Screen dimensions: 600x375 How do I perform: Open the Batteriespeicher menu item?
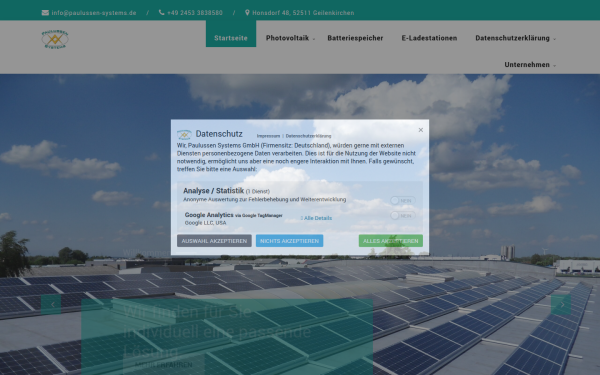[x=355, y=38]
